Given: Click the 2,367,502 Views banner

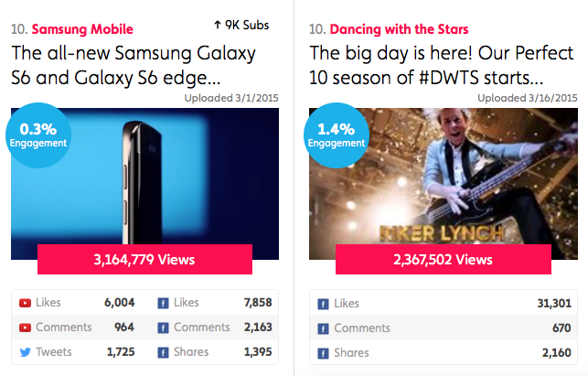Looking at the screenshot, I should (x=444, y=259).
